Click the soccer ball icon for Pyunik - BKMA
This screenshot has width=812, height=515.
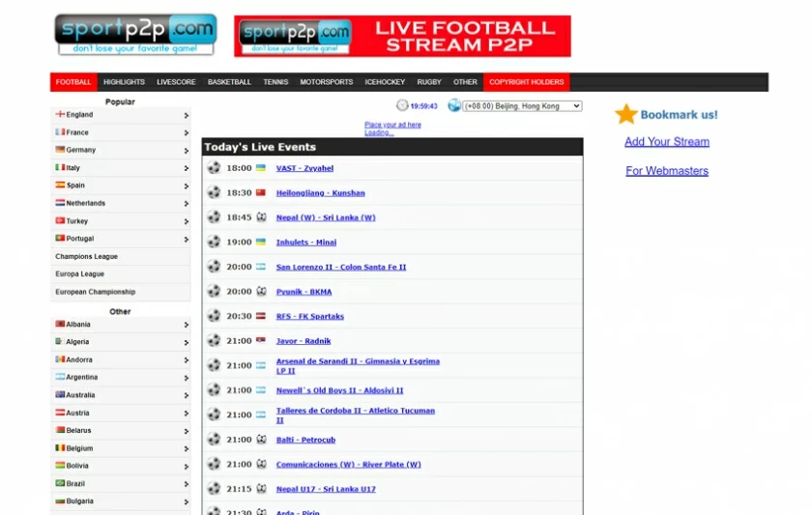point(214,292)
